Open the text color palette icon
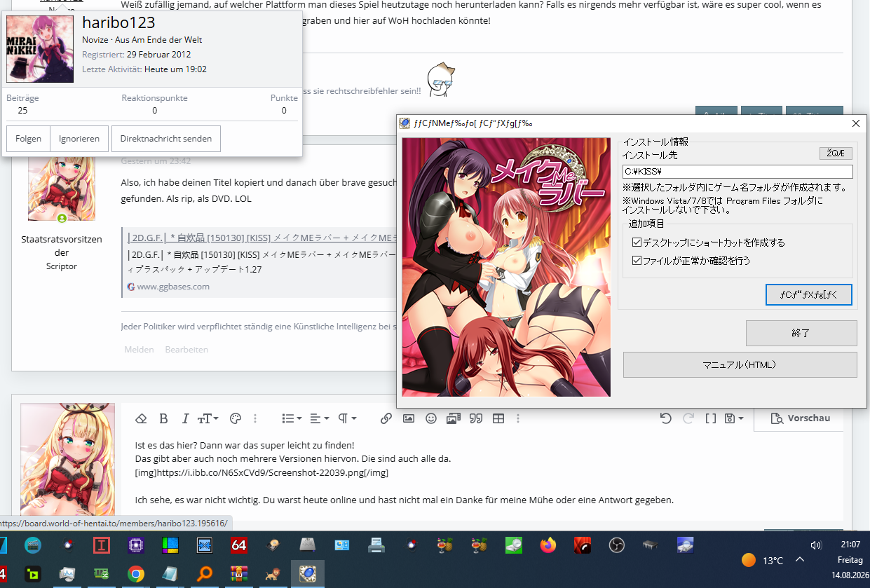 pyautogui.click(x=236, y=418)
